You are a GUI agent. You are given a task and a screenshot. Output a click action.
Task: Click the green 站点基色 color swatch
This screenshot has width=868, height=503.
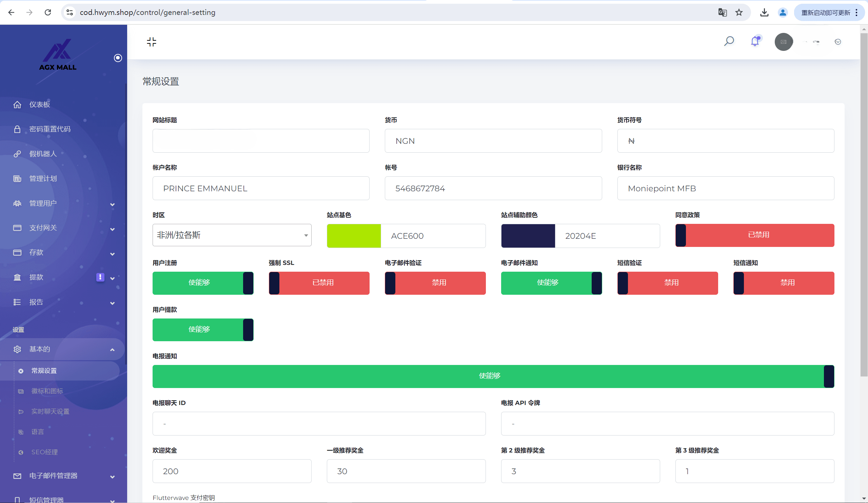354,236
